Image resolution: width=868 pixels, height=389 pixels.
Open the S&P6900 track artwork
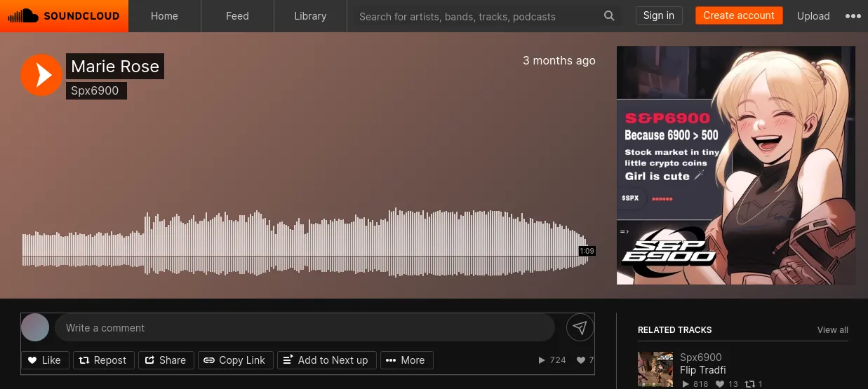coord(736,165)
